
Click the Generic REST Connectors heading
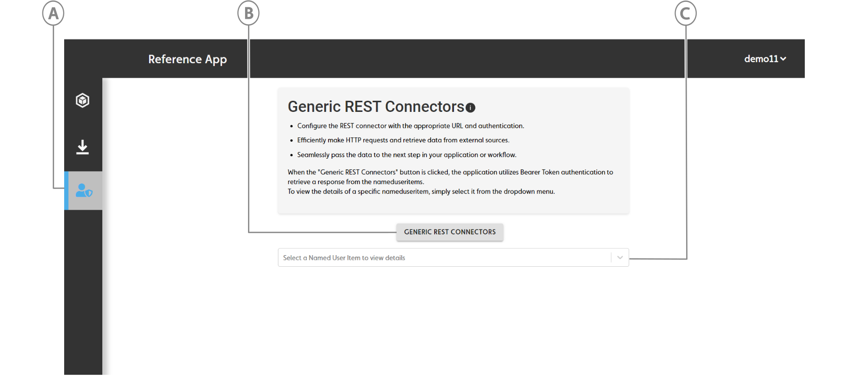coord(376,107)
